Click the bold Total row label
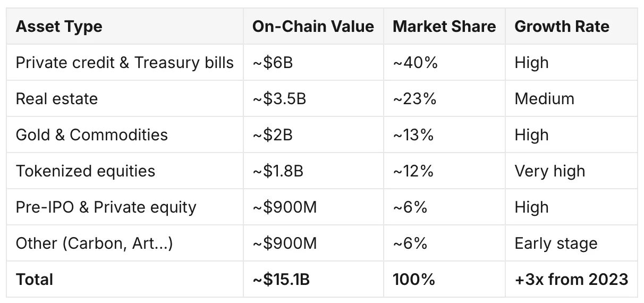The width and height of the screenshot is (644, 303). 35,280
